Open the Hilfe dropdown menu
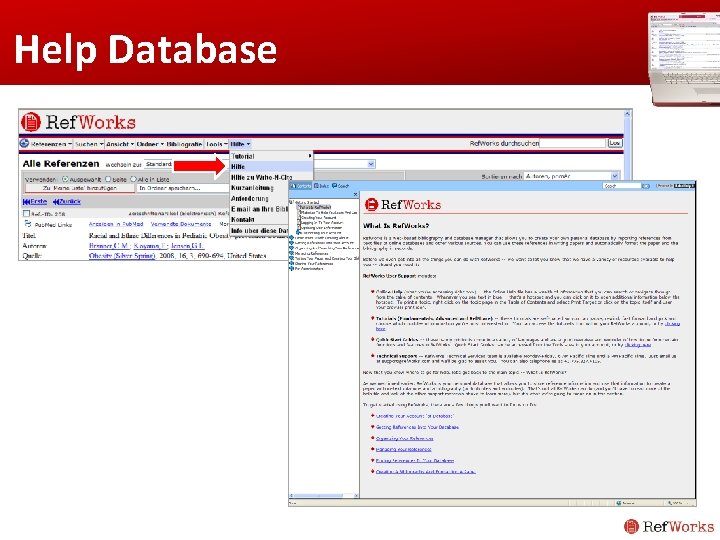The image size is (720, 540). pyautogui.click(x=240, y=144)
